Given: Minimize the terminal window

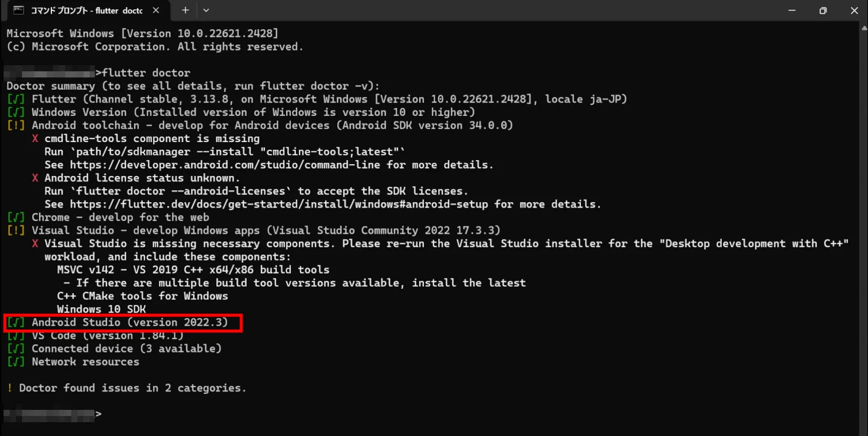Looking at the screenshot, I should [792, 10].
